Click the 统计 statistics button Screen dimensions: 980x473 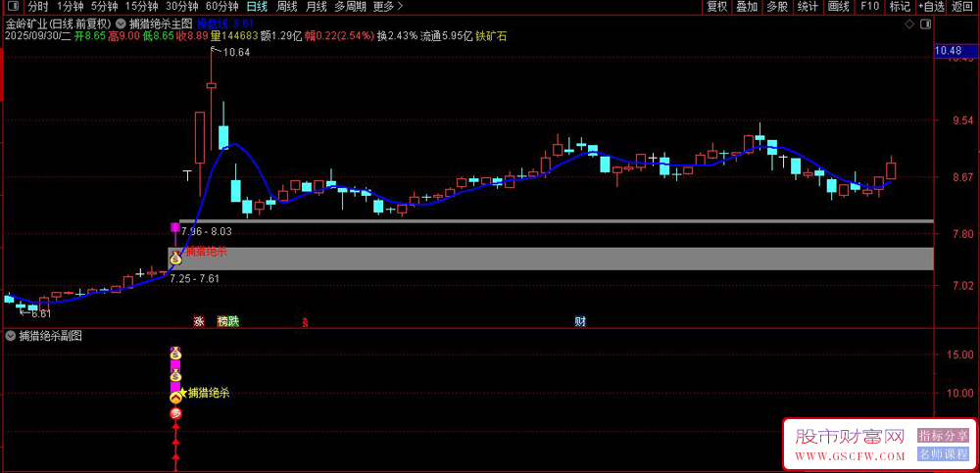(x=808, y=7)
